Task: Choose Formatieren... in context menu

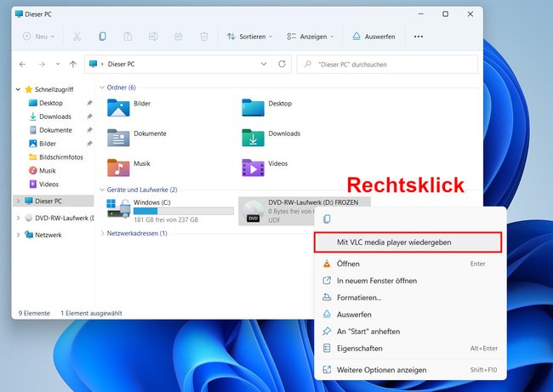Action: [410, 298]
